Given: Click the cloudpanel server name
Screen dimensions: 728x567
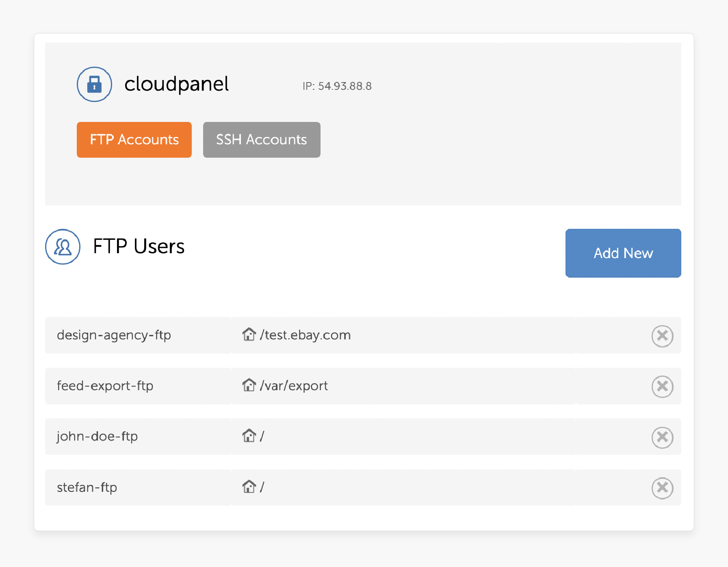Looking at the screenshot, I should point(177,84).
